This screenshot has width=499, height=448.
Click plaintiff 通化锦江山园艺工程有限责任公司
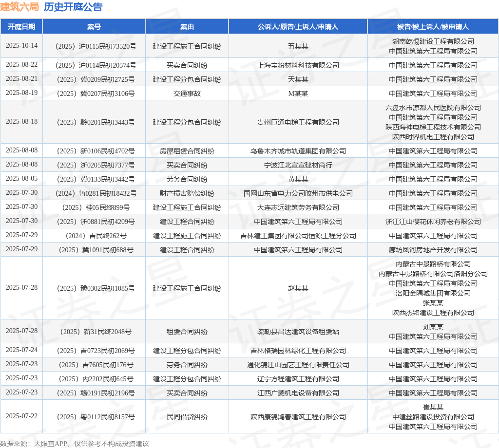[298, 365]
